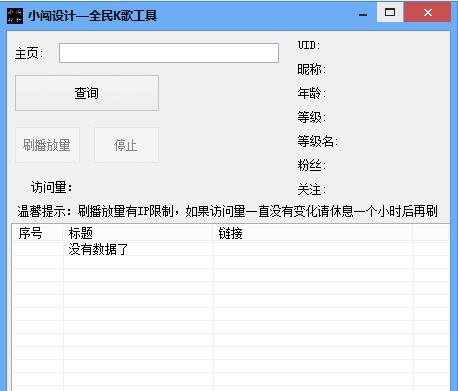The width and height of the screenshot is (458, 391).
Task: Minimize the 全民K歌工具 window
Action: (363, 13)
